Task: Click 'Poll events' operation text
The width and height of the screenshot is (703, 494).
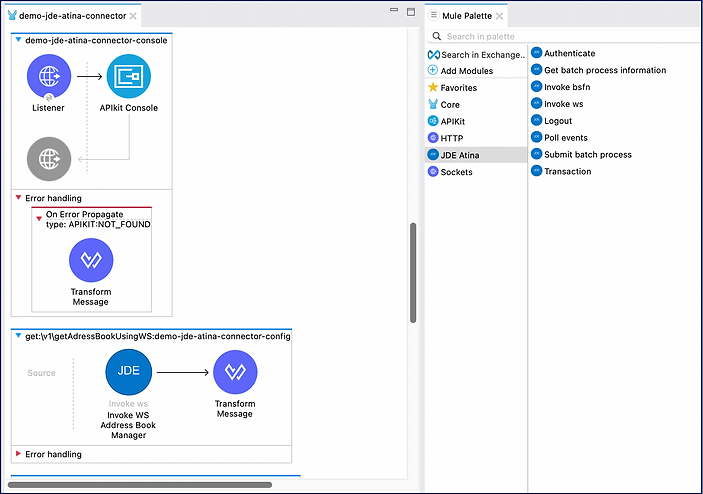Action: click(x=566, y=138)
